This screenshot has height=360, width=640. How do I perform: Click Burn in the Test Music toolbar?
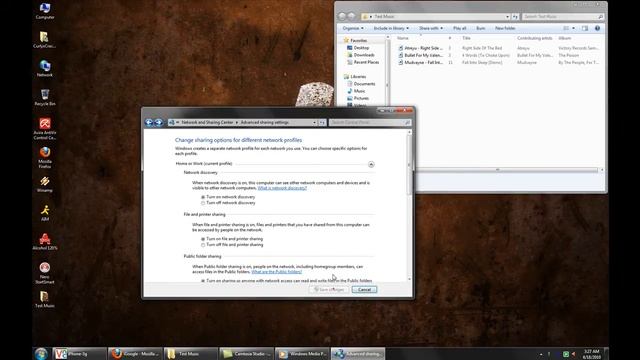click(481, 28)
